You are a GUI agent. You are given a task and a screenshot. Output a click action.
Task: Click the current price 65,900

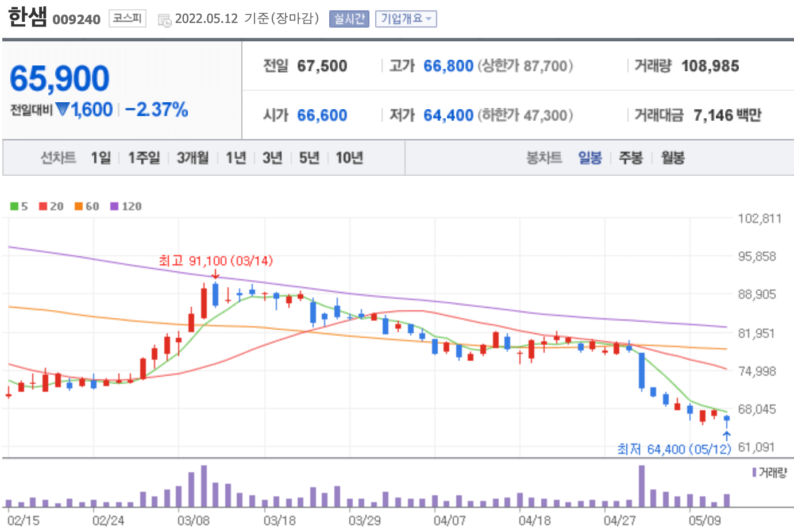[x=60, y=79]
